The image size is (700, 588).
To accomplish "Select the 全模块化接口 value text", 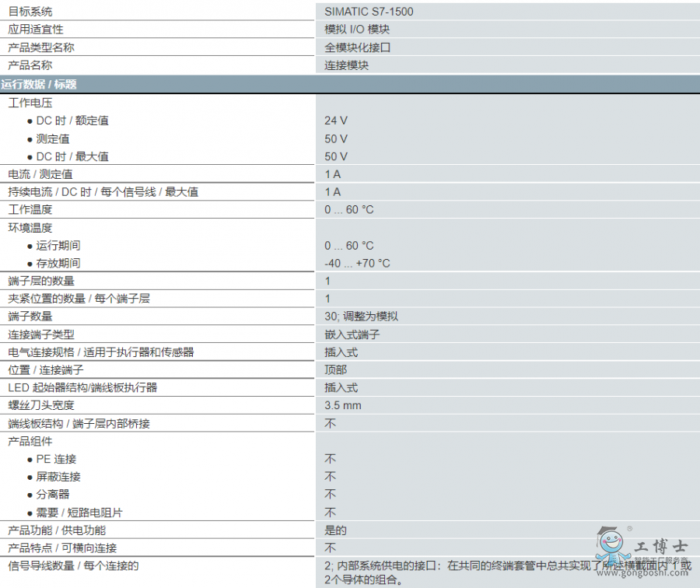I will (357, 47).
